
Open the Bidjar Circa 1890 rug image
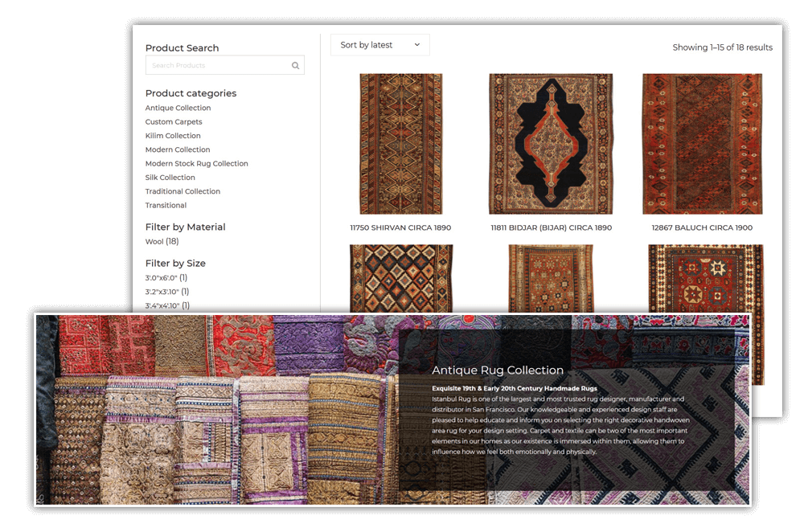tap(551, 144)
